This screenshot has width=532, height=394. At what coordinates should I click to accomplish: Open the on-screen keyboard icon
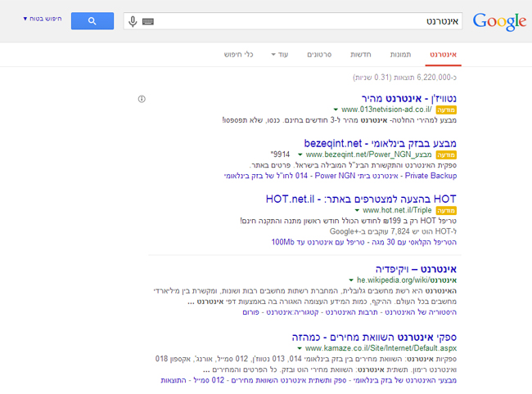click(x=148, y=22)
